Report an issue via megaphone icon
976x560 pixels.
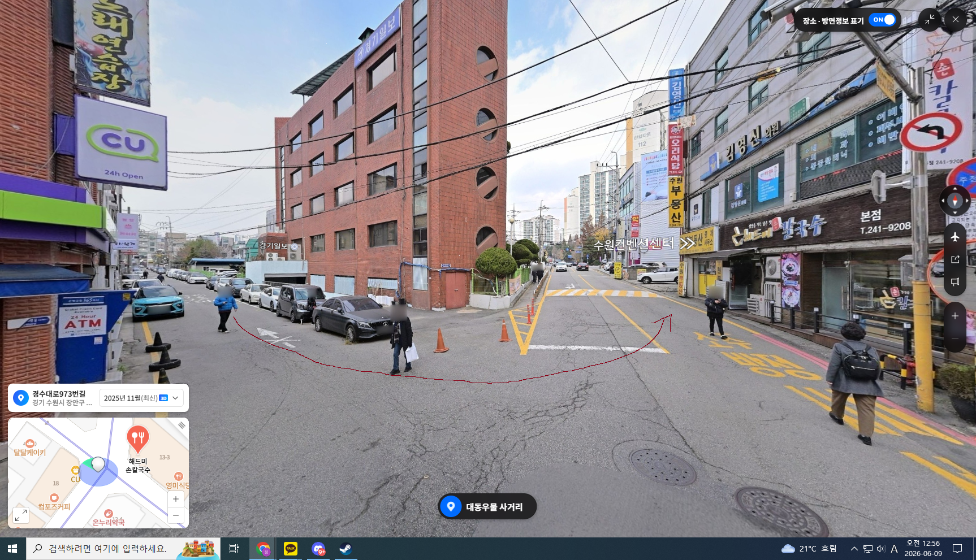tap(955, 281)
